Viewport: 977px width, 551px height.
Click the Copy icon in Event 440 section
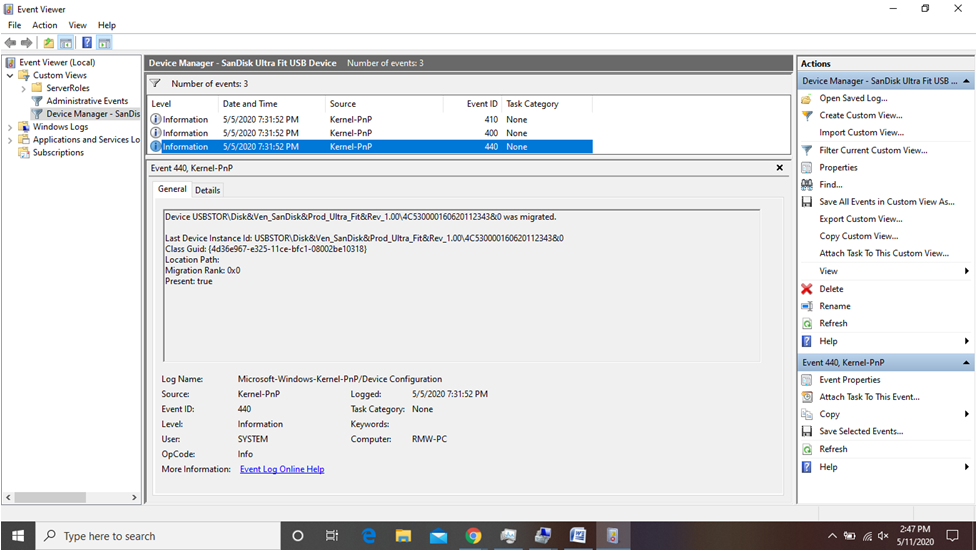point(807,414)
